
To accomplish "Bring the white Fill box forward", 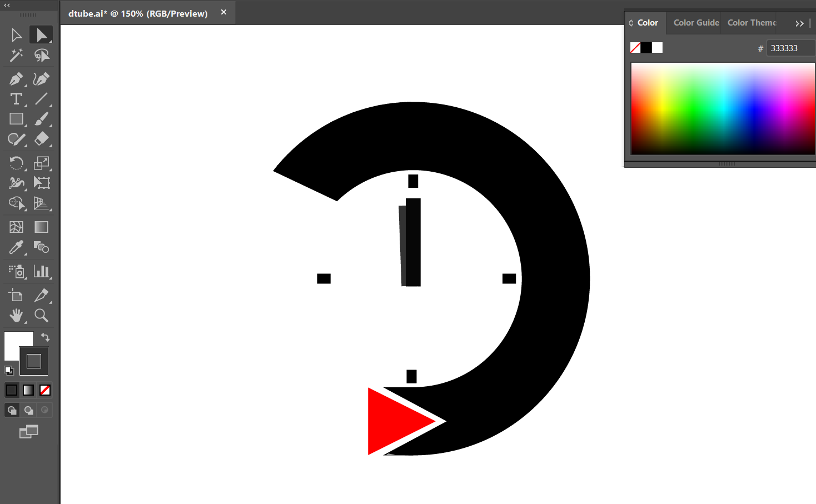I will point(12,340).
